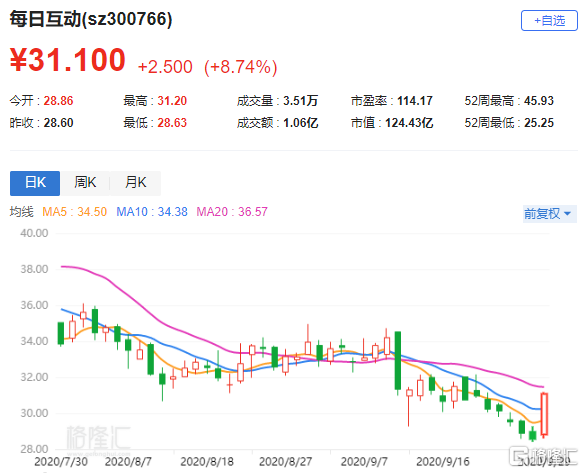584x473 pixels.
Task: Select y-axis label 38.00
Action: pyautogui.click(x=34, y=269)
